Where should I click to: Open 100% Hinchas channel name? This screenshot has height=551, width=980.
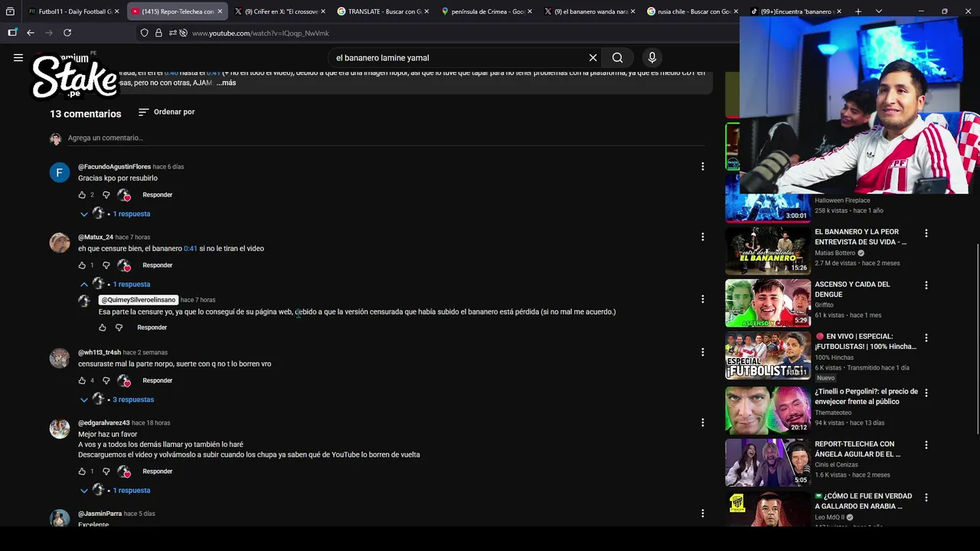point(838,357)
